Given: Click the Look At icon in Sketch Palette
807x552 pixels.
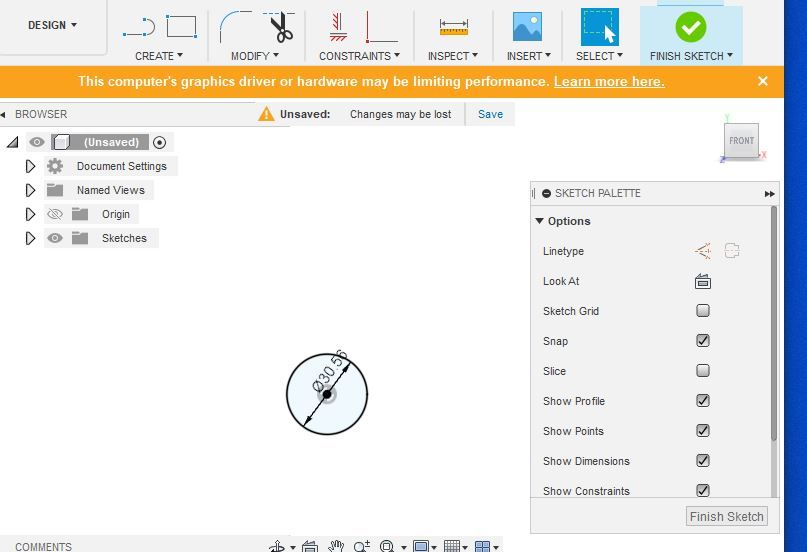Looking at the screenshot, I should tap(703, 281).
